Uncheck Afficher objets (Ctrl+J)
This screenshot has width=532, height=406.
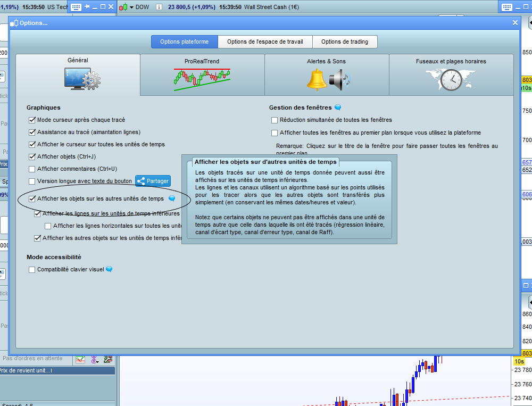tap(32, 156)
